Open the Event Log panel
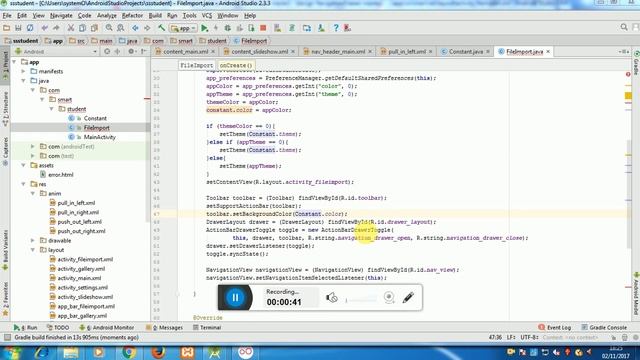640x360 pixels. [x=555, y=327]
